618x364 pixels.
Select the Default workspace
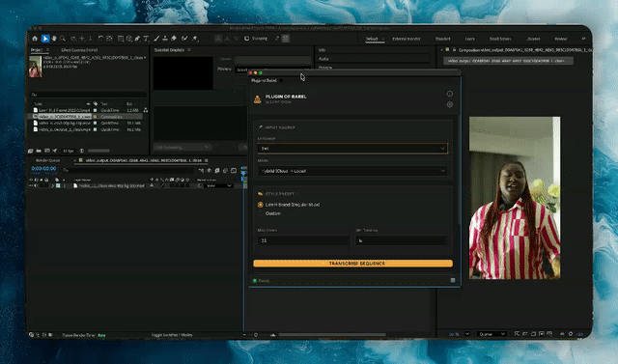tap(372, 39)
